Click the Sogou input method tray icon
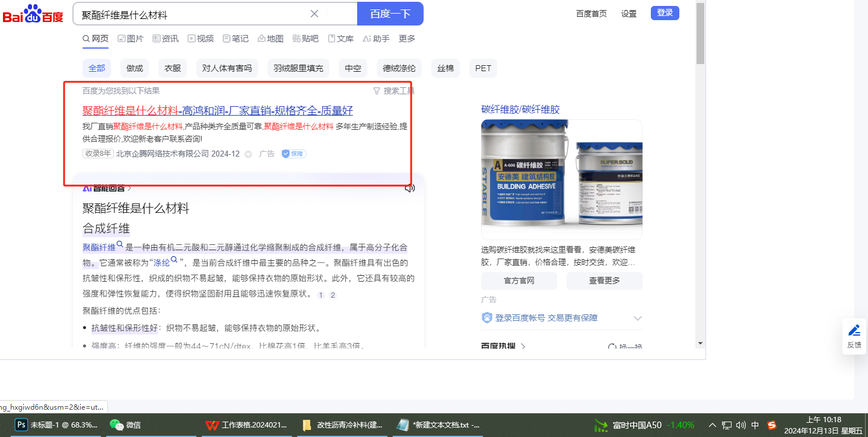 click(x=771, y=425)
